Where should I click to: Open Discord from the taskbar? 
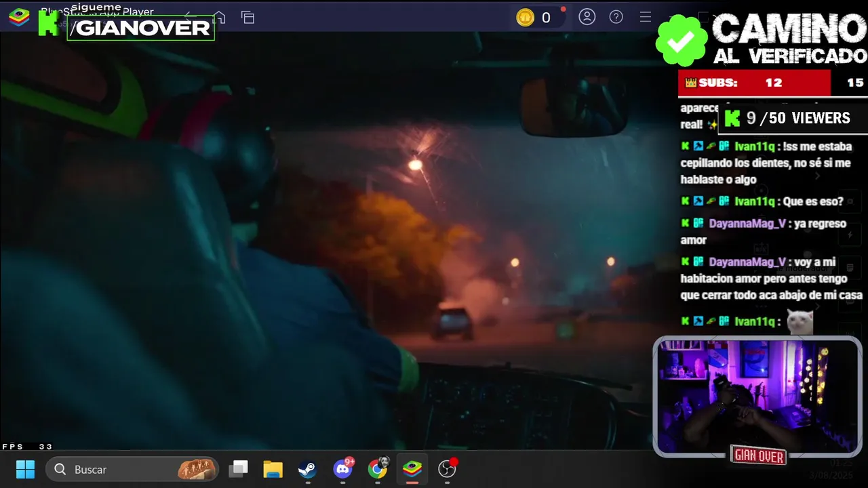pos(343,468)
